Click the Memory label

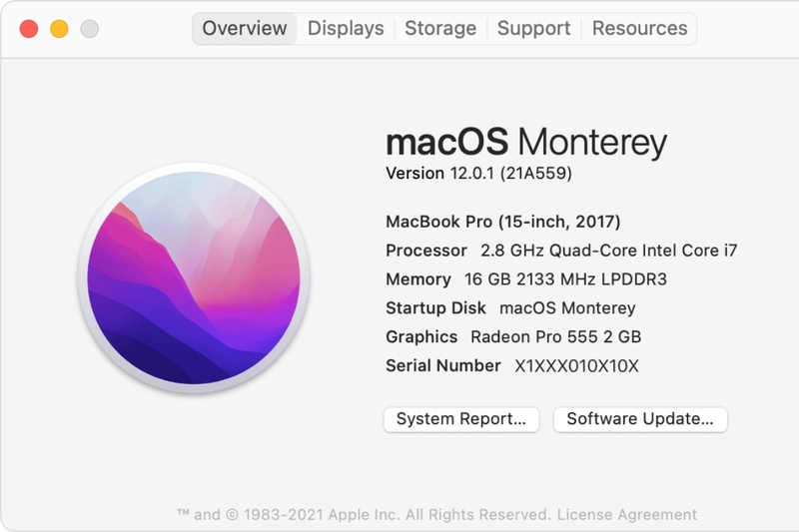[x=418, y=279]
